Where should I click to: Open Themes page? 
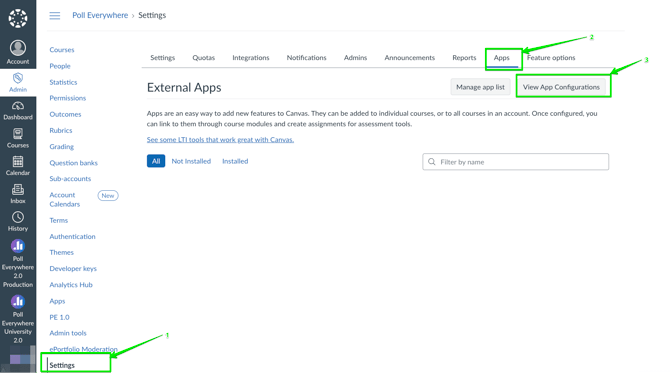click(62, 253)
